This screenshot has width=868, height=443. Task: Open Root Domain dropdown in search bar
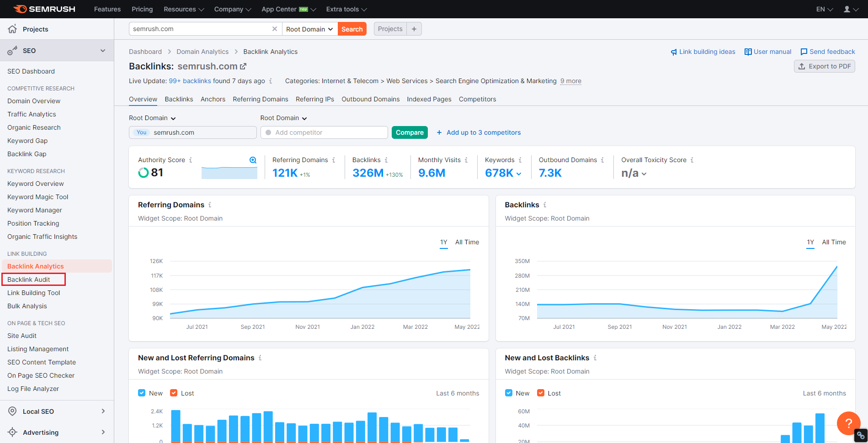(x=310, y=29)
